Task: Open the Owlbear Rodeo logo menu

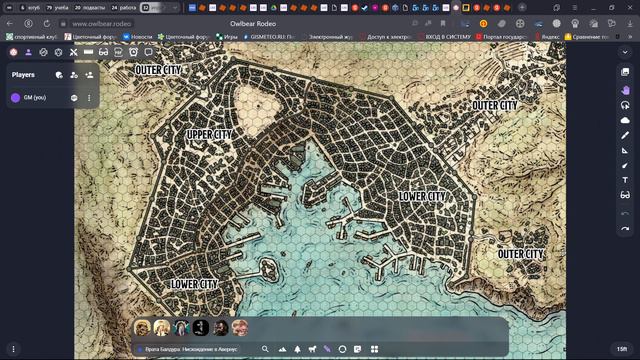Action: pyautogui.click(x=13, y=52)
